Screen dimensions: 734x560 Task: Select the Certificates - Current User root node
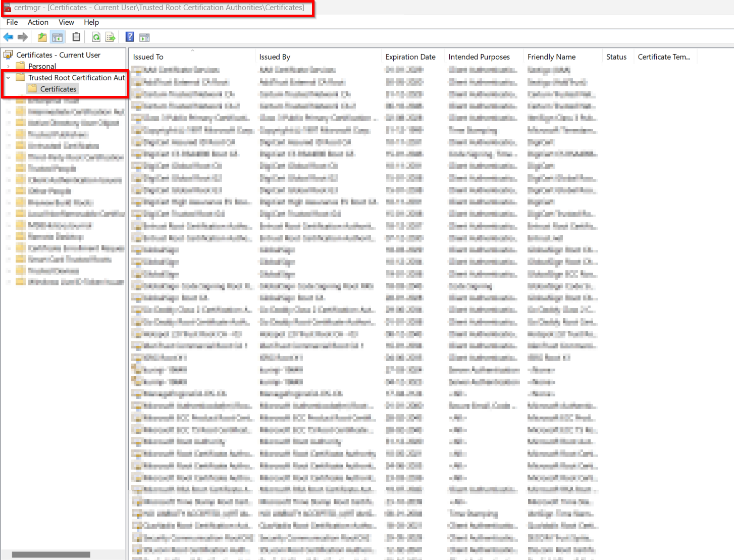click(x=58, y=55)
